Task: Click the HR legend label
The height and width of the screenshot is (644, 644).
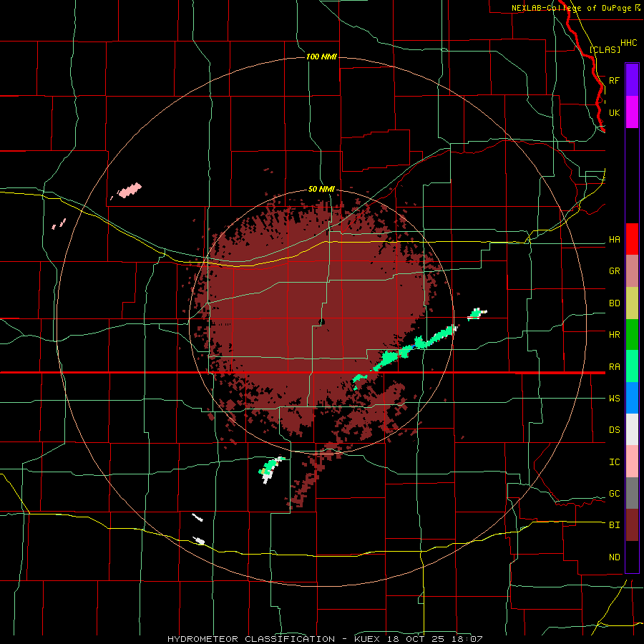Action: coord(614,335)
